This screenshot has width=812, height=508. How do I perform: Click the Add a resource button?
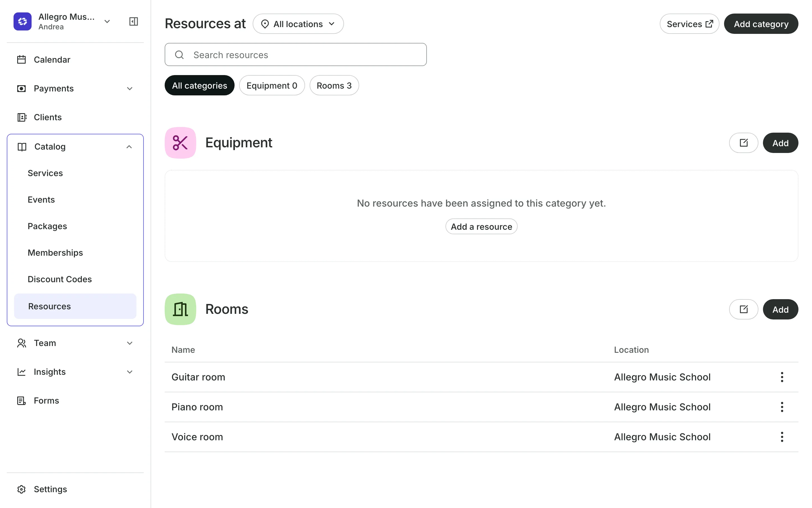point(481,227)
